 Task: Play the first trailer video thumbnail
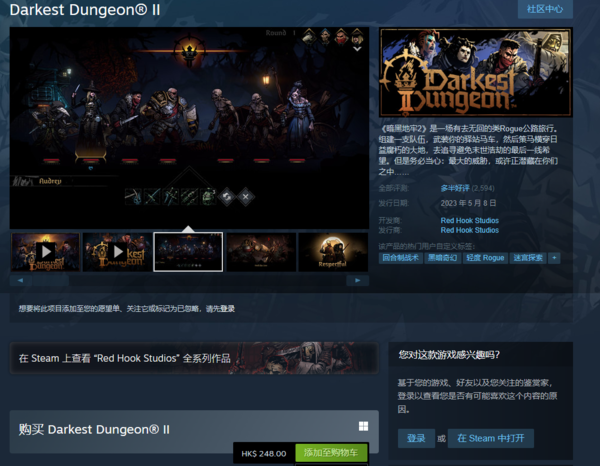point(46,252)
